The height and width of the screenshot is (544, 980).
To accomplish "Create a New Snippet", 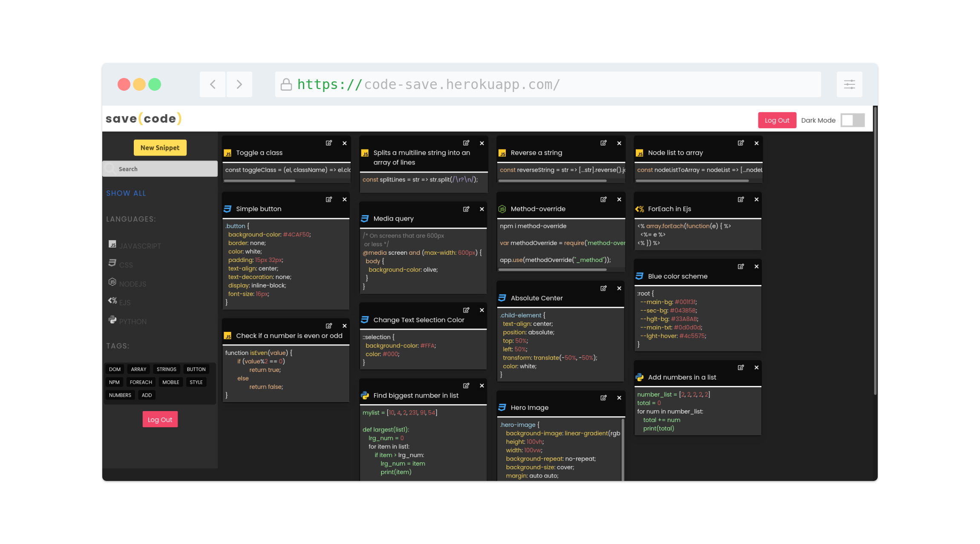I will (160, 148).
